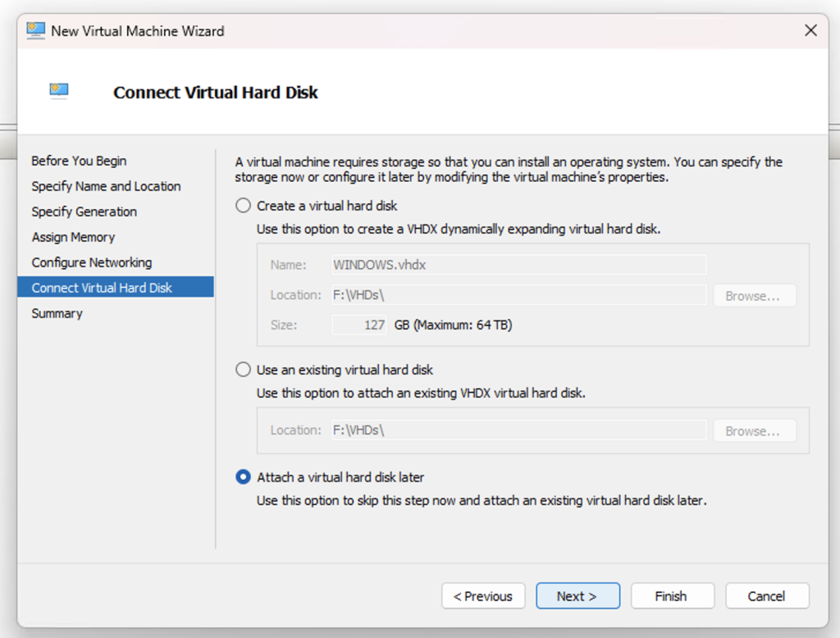Select the Connect Virtual Hard Disk step
840x638 pixels.
pos(102,288)
